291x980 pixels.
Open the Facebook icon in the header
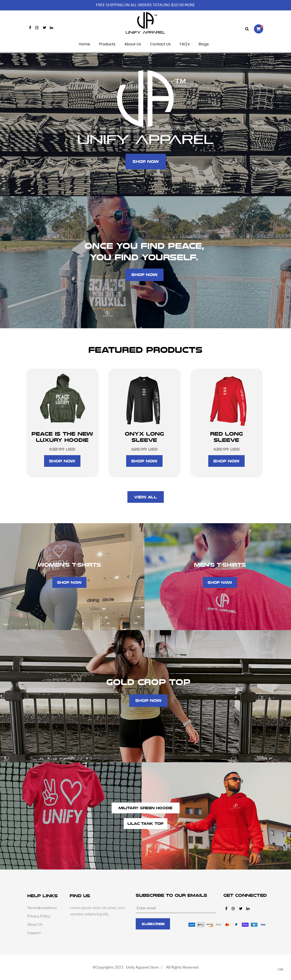click(30, 28)
